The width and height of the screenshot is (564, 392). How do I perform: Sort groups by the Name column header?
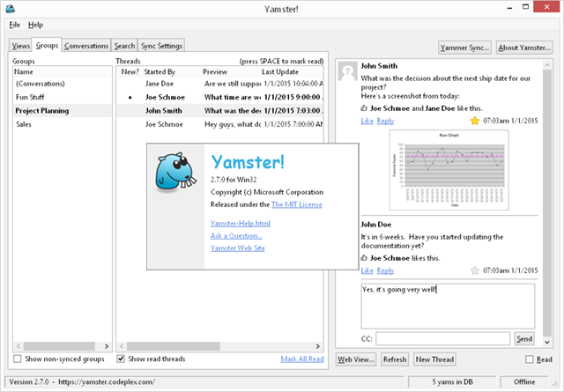pyautogui.click(x=63, y=71)
